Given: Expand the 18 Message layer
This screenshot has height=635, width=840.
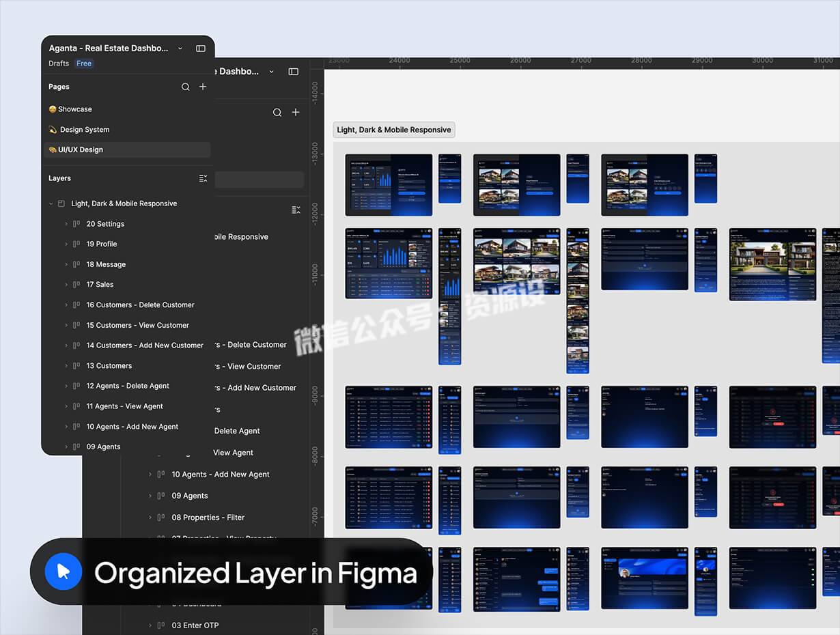Looking at the screenshot, I should (66, 264).
